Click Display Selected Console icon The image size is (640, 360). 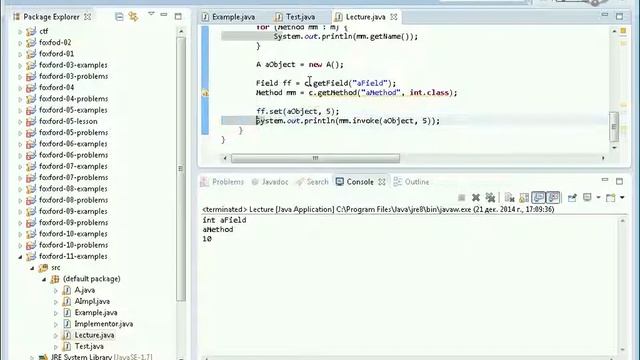pyautogui.click(x=587, y=198)
